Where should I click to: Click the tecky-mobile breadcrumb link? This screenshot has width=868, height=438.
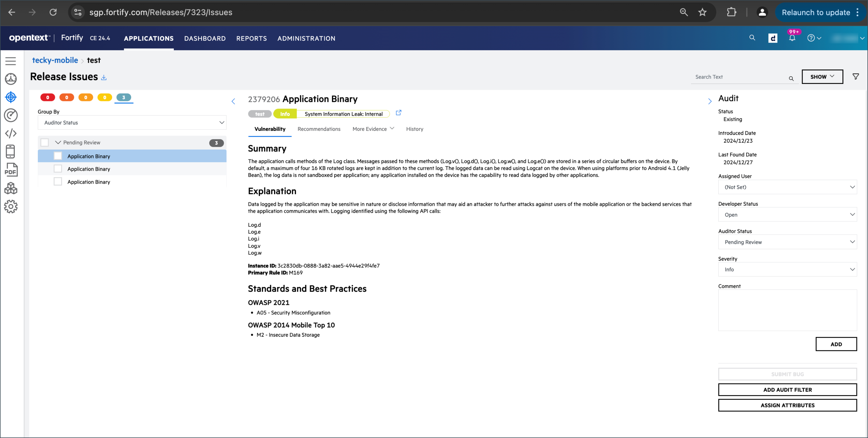click(x=55, y=60)
